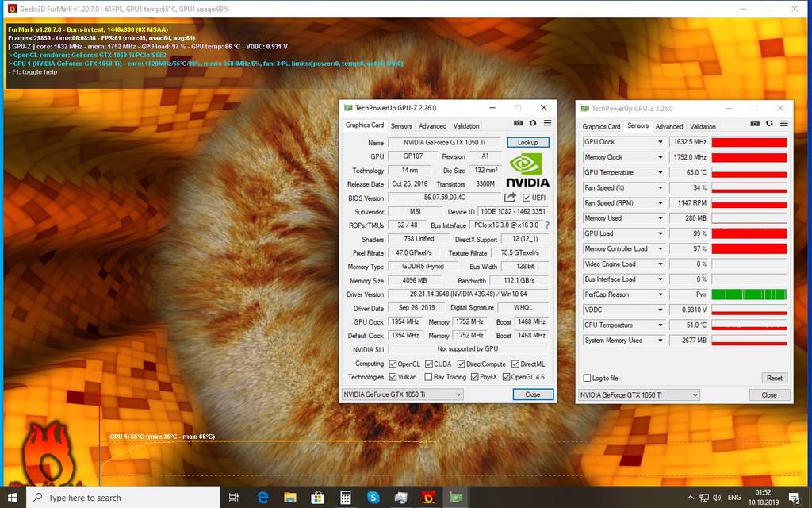812x508 pixels.
Task: Expand the GPU Clock sensor dropdown
Action: [661, 142]
